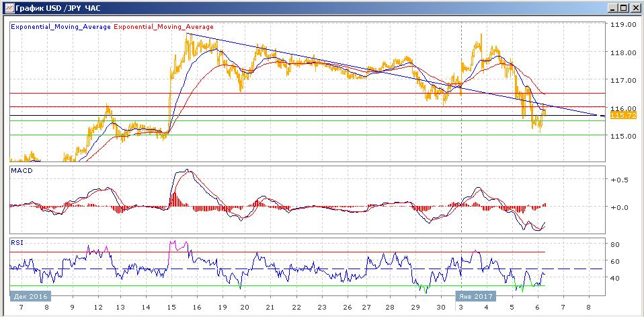Click the blue Exponential_Moving_Average legend label

coord(61,27)
